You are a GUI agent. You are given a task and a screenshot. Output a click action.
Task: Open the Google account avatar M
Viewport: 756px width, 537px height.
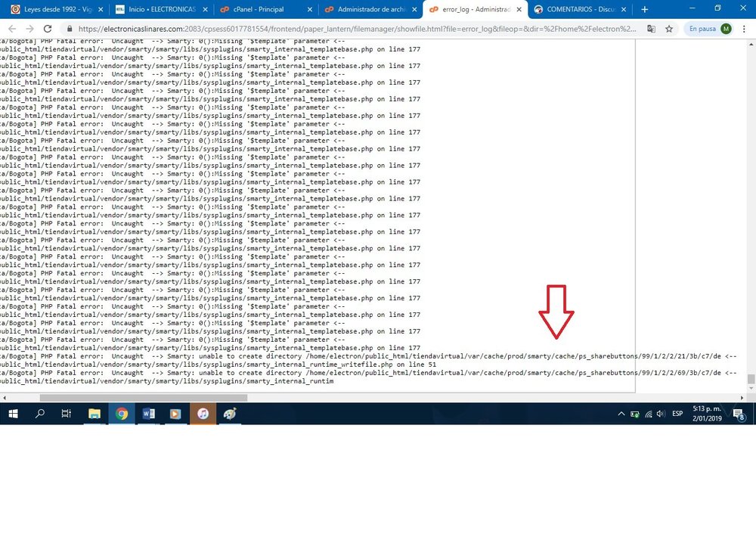tap(727, 28)
